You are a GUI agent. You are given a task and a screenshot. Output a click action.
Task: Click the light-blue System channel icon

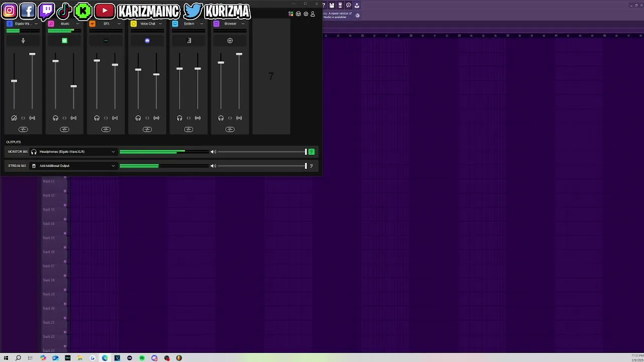coord(175,24)
